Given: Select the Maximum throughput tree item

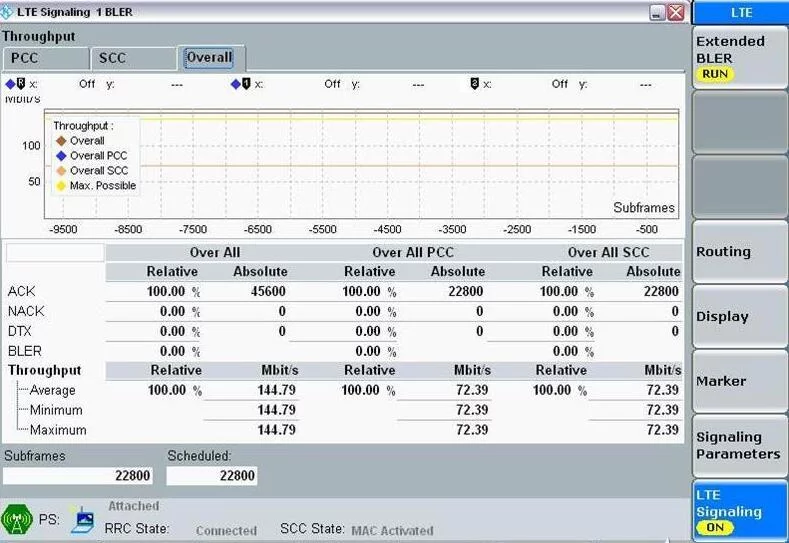Looking at the screenshot, I should click(x=58, y=430).
